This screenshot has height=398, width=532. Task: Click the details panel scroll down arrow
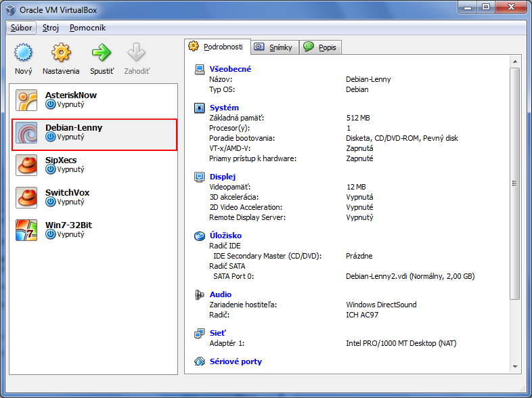(515, 366)
